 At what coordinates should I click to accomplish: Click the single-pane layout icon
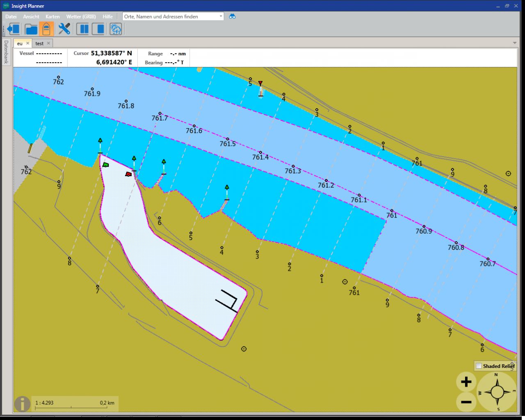pyautogui.click(x=98, y=29)
